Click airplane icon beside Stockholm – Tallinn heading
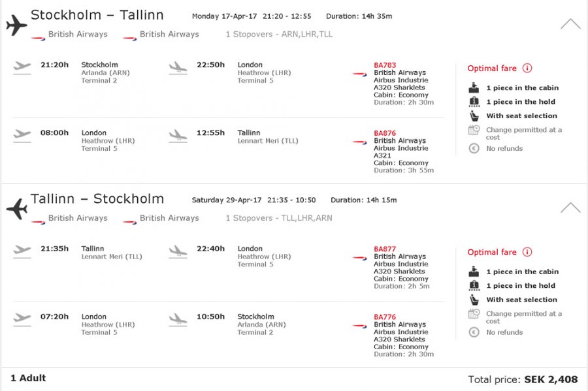Screen dimensions: 588x391 click(x=16, y=25)
